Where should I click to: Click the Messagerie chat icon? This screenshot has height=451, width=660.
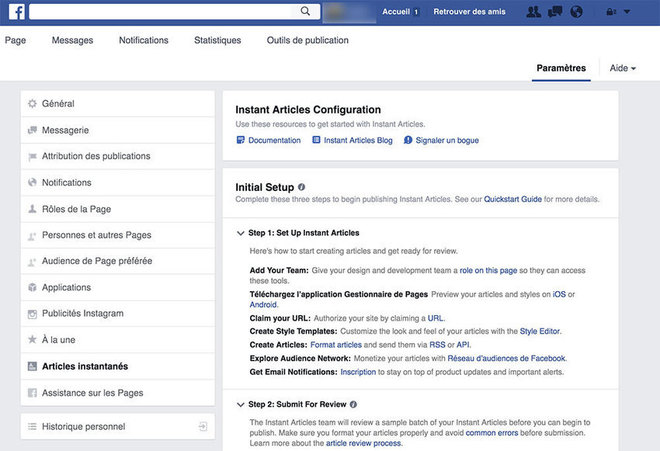[x=32, y=130]
